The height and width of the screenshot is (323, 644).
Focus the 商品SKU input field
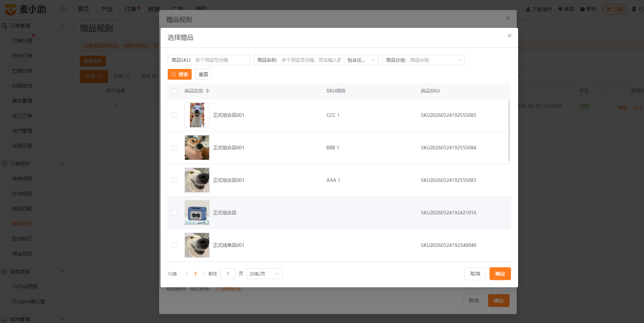pos(209,60)
